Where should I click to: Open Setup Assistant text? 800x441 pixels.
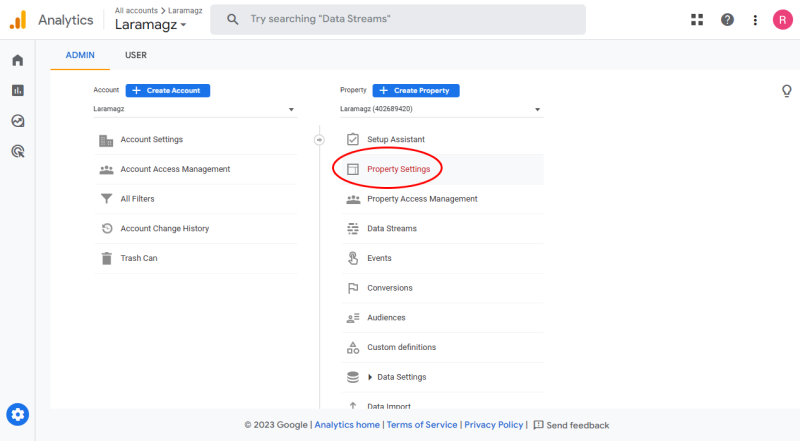point(396,139)
